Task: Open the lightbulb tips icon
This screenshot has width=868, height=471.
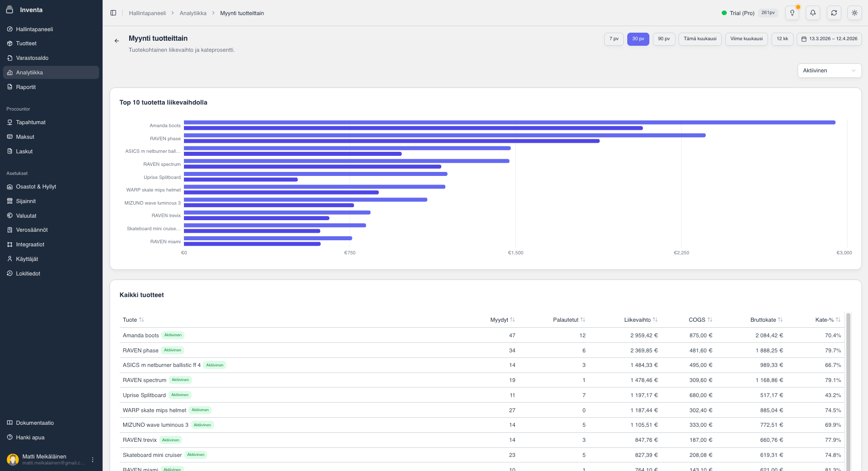Action: pos(792,13)
